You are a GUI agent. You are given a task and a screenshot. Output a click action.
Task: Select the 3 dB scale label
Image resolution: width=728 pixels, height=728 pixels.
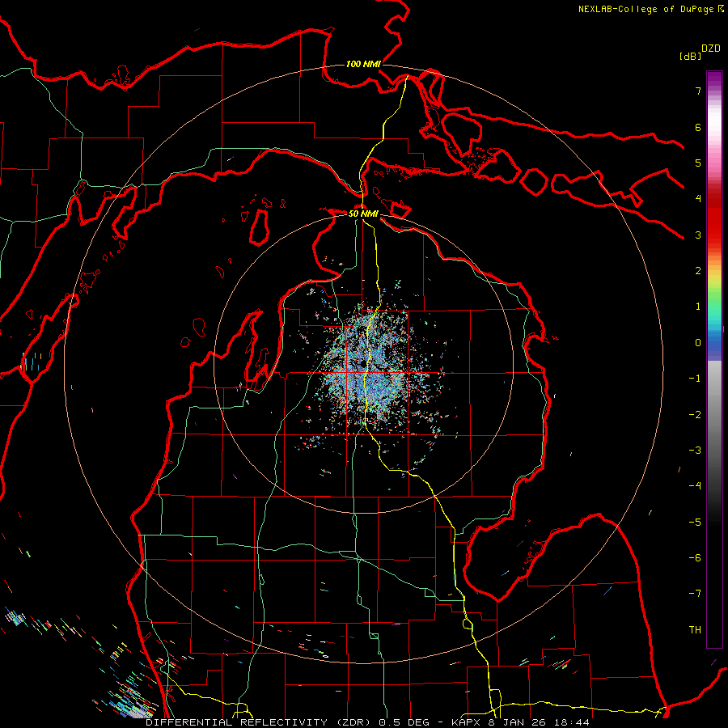[x=698, y=235]
